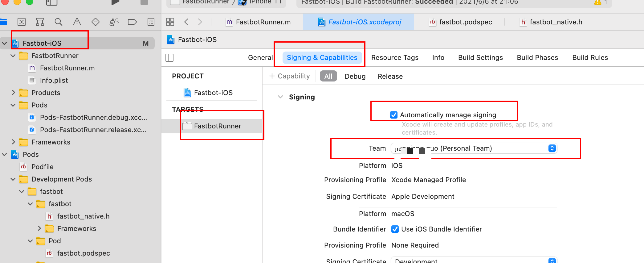Open the symbol navigator icon
Viewport: 644px width, 263px height.
[x=40, y=22]
